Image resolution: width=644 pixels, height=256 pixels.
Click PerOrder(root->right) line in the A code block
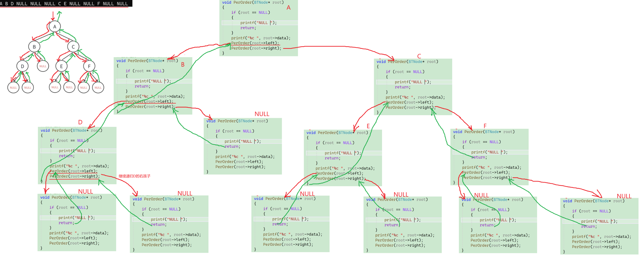[x=256, y=48]
